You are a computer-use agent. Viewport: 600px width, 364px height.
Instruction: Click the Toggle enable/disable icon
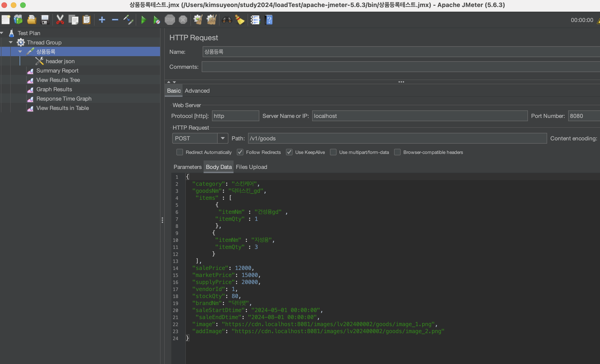click(128, 20)
